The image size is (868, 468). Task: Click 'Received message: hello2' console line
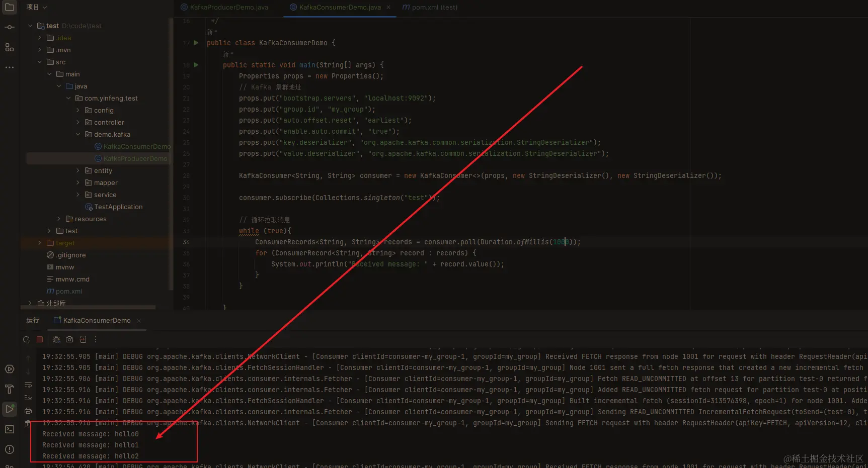click(x=91, y=456)
